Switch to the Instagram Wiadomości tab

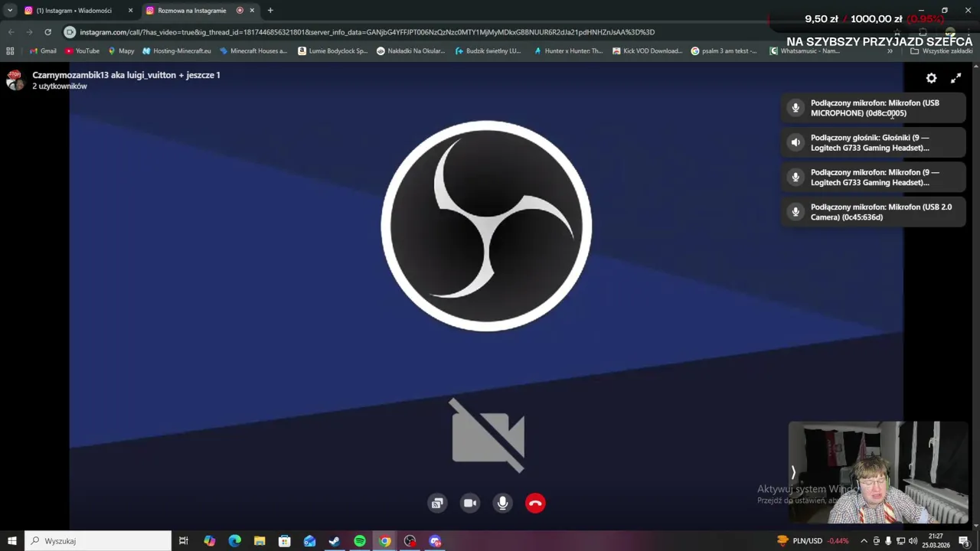[73, 11]
